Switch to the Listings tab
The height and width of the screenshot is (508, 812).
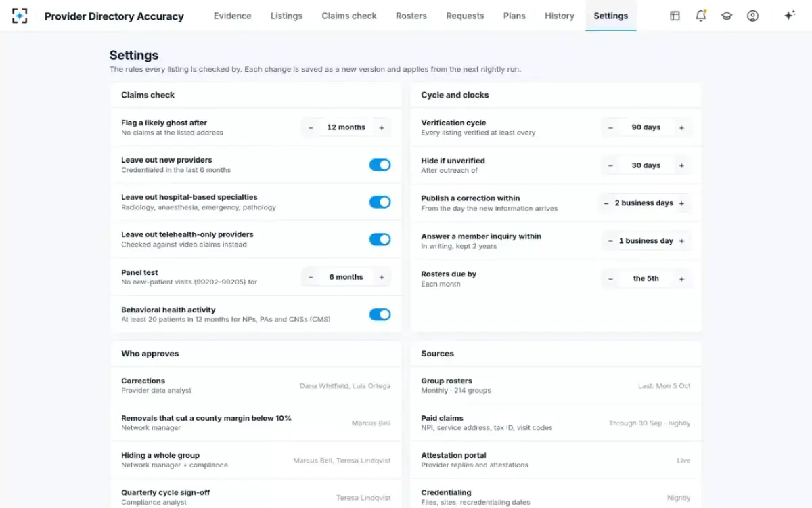coord(286,16)
